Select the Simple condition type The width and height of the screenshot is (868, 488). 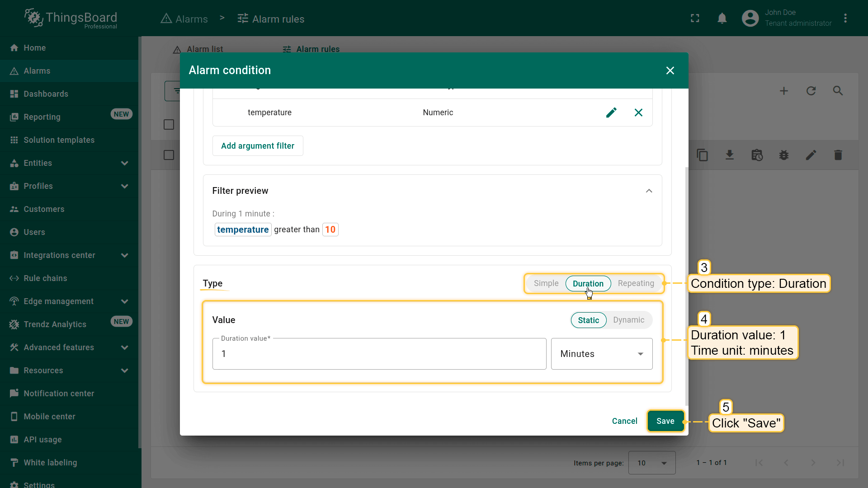click(546, 283)
